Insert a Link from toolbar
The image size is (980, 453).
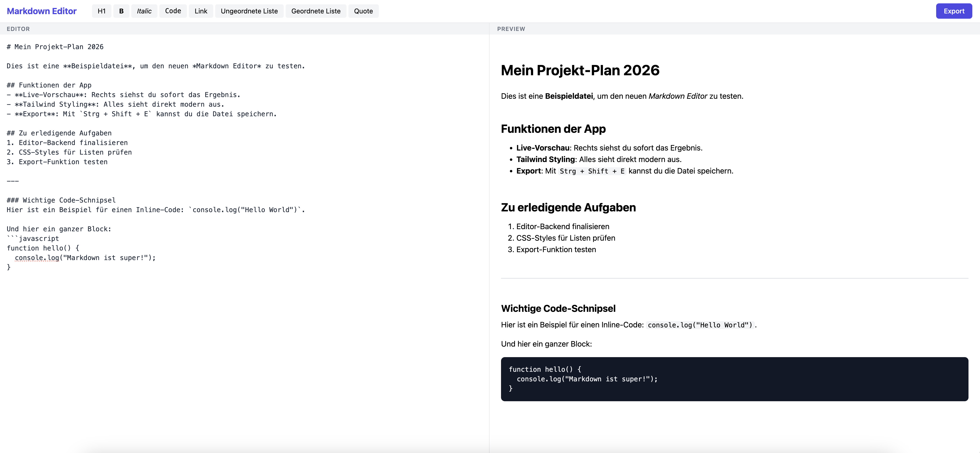pos(201,11)
